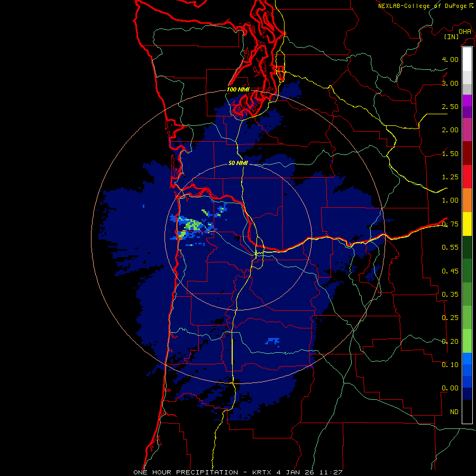
Task: Click the "2.00" legend value
Action: coord(450,130)
